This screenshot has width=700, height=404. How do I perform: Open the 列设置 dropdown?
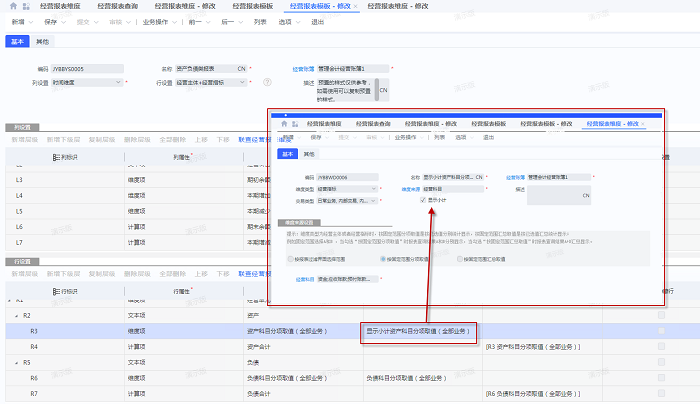tap(120, 83)
